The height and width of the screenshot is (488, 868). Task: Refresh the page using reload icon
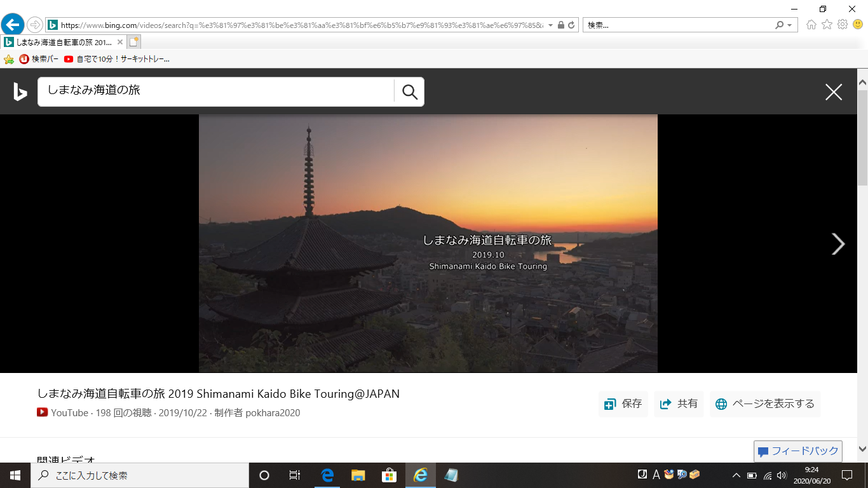[x=571, y=25]
